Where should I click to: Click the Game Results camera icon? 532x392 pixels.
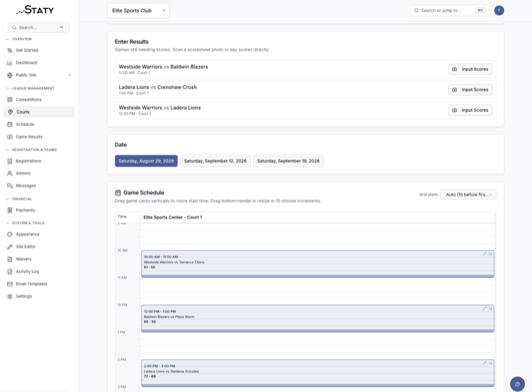coord(10,136)
